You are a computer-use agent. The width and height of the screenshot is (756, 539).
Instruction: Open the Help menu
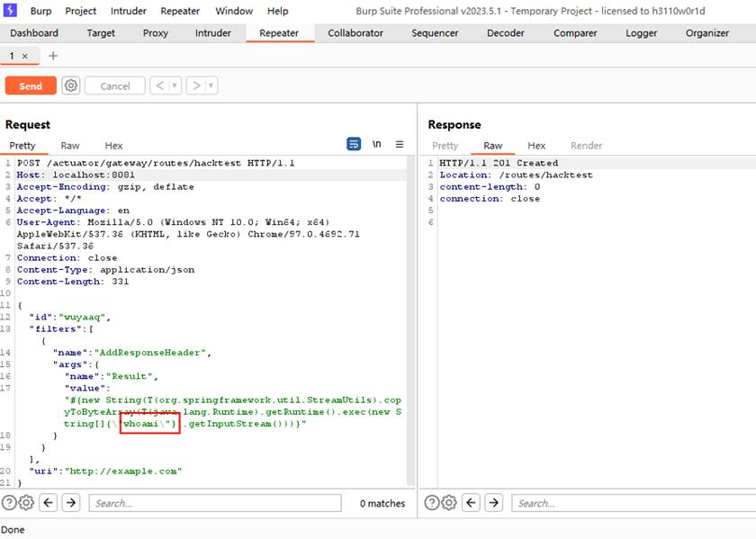(278, 11)
